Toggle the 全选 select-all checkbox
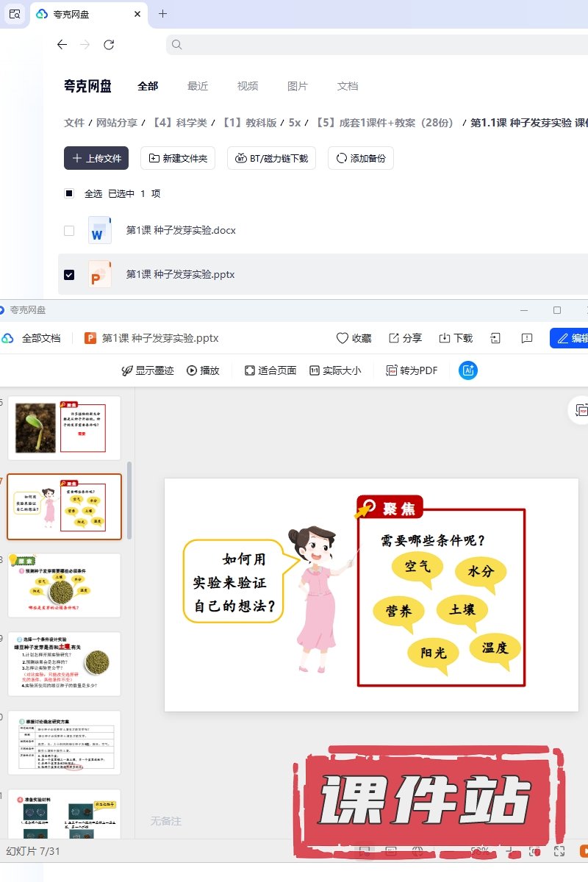 click(x=69, y=194)
